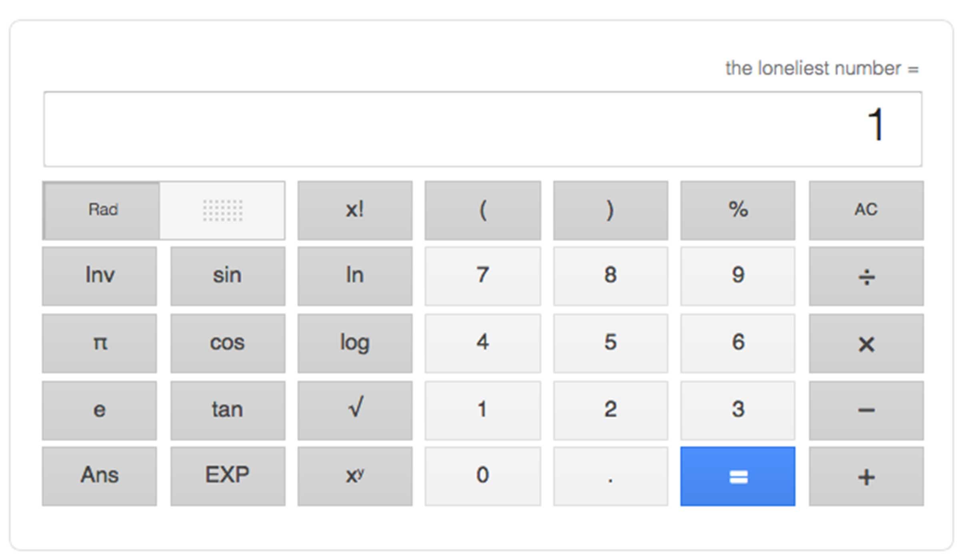Insert the previous answer with Ans
960x560 pixels.
(100, 476)
